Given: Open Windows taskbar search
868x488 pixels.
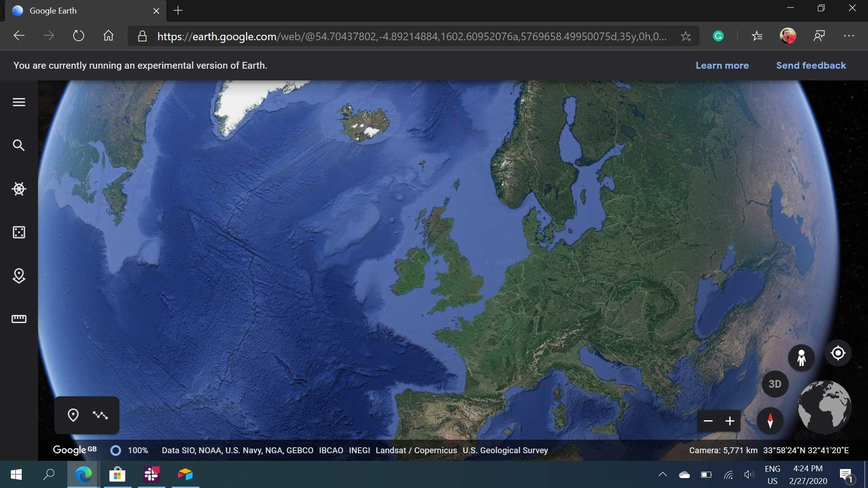Looking at the screenshot, I should 49,474.
